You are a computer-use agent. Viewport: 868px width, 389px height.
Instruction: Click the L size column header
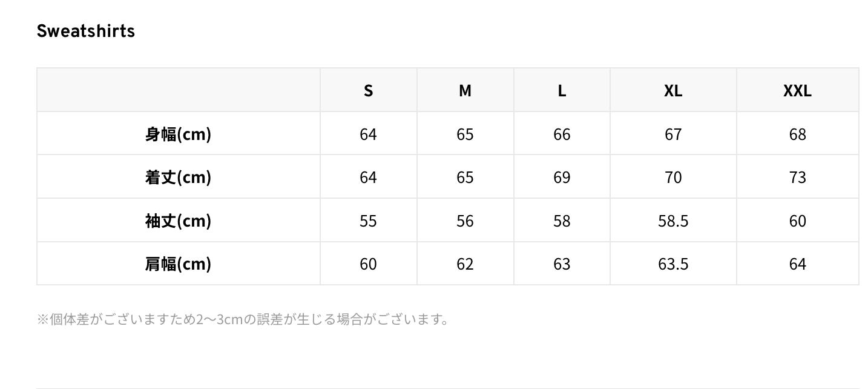[x=562, y=90]
